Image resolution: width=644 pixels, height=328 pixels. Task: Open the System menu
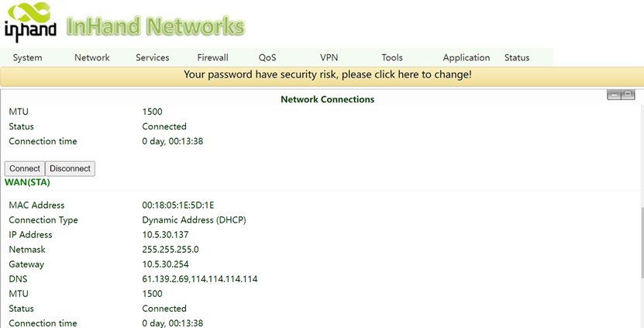(28, 57)
